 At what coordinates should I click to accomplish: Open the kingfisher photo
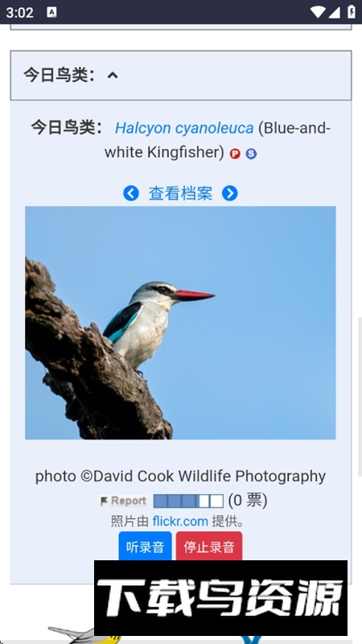click(180, 323)
